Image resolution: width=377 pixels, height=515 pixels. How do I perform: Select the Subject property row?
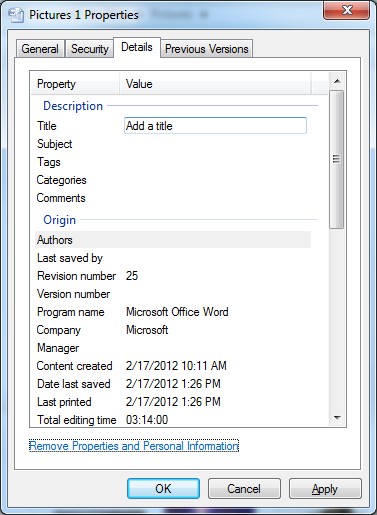pos(173,144)
